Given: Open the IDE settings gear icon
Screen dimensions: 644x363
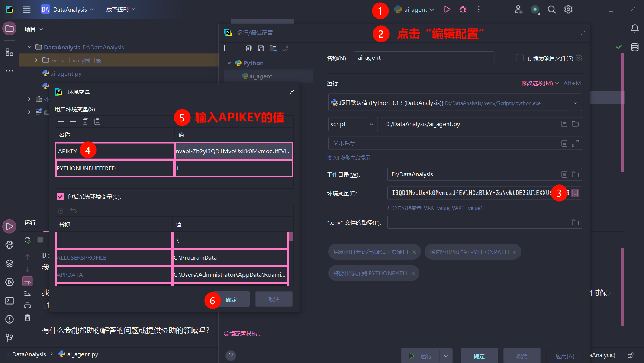Looking at the screenshot, I should tap(568, 9).
